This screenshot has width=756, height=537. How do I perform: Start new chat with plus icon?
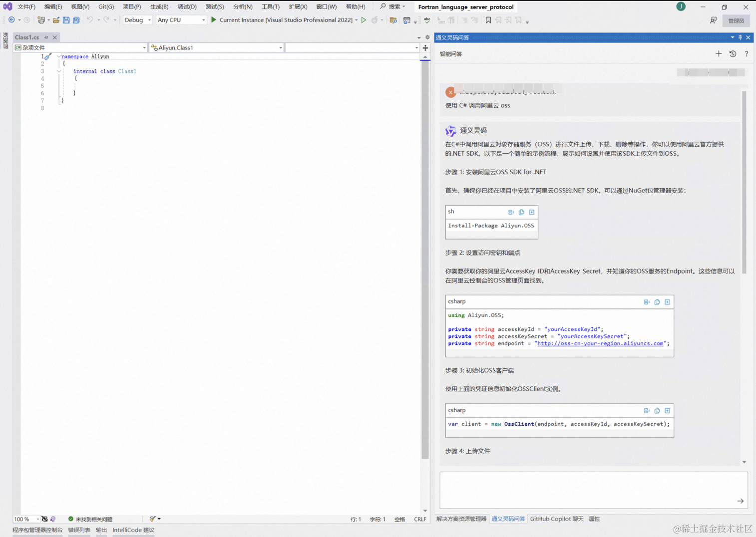[719, 54]
